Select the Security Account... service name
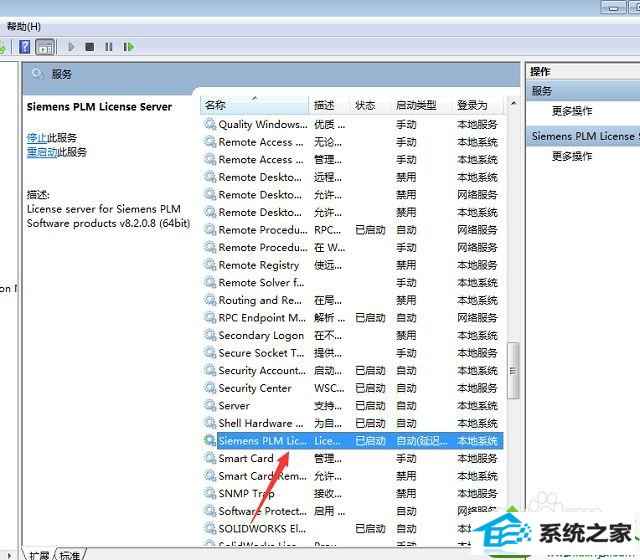 point(262,371)
